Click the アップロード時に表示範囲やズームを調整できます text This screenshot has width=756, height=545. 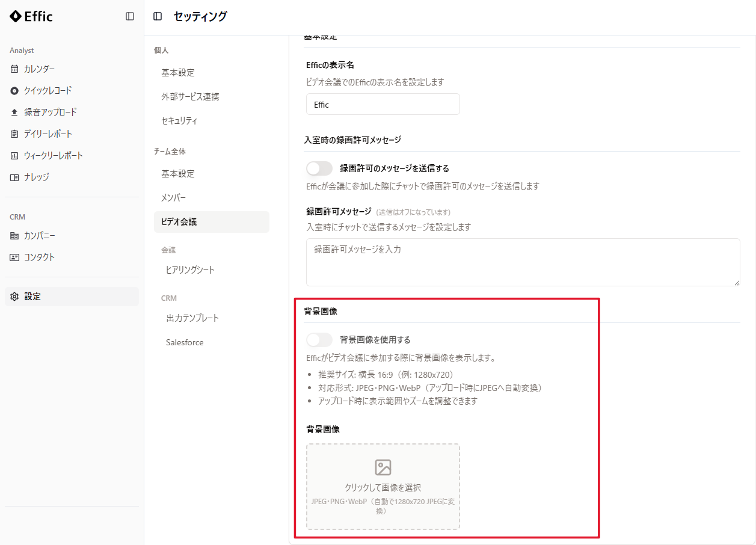pyautogui.click(x=398, y=401)
